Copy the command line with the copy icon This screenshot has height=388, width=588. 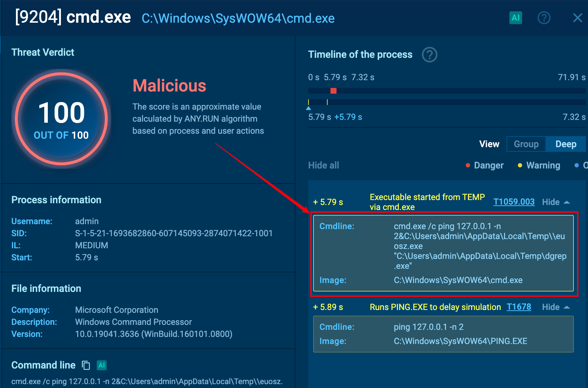[x=86, y=365]
